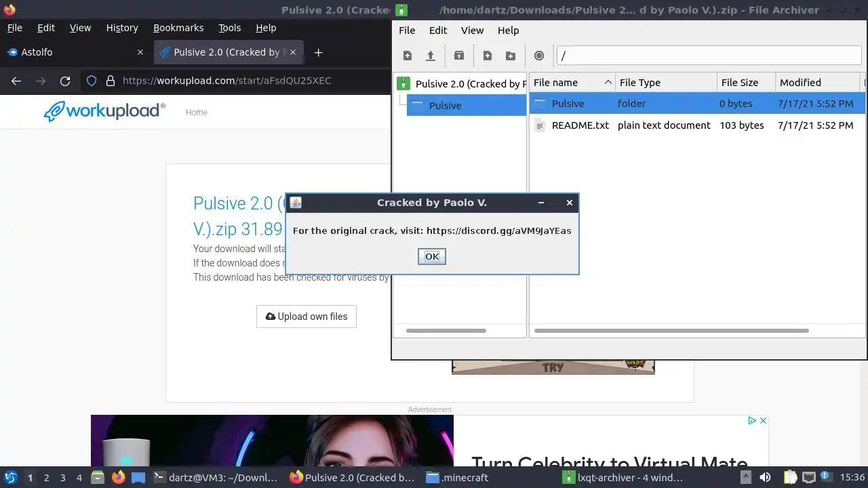Open History menu in Firefox
This screenshot has height=488, width=868.
tap(122, 28)
